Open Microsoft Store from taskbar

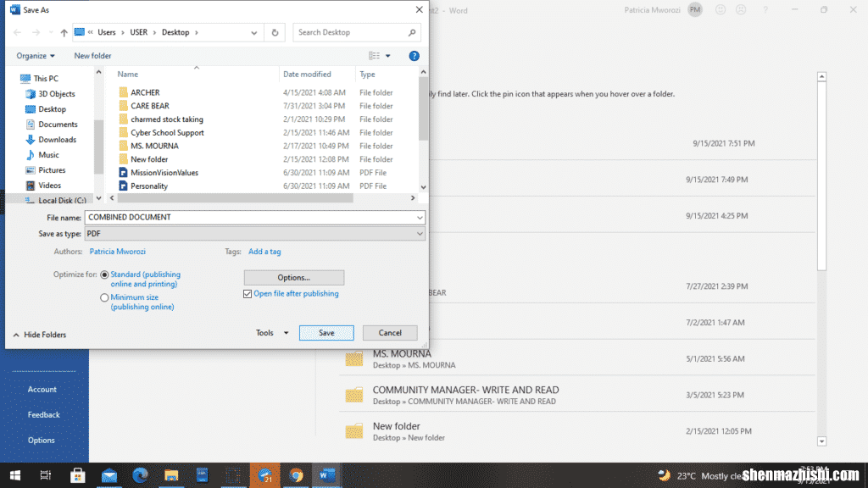click(77, 475)
